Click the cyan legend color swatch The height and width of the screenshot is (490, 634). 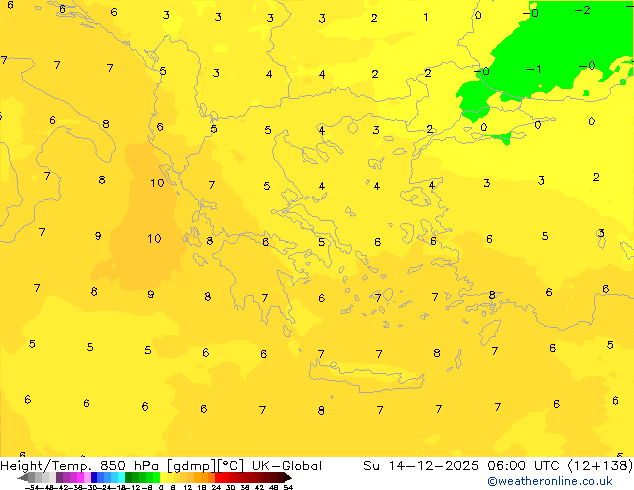pos(121,477)
